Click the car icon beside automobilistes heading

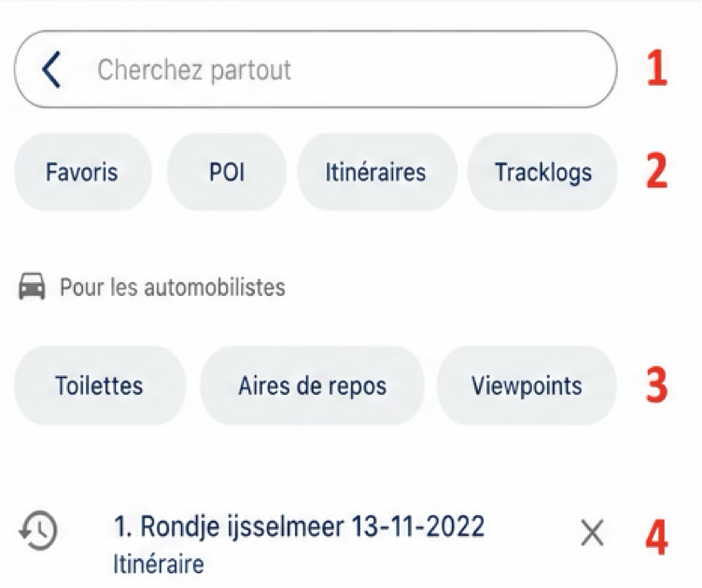(x=32, y=287)
